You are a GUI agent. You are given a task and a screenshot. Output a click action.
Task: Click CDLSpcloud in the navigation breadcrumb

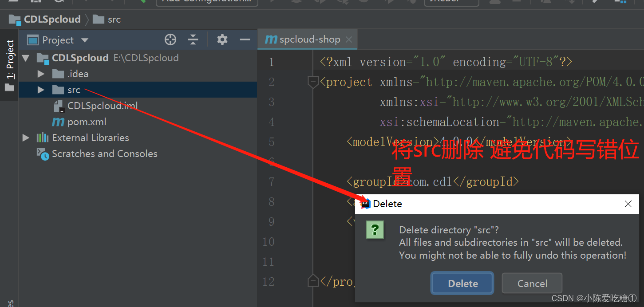tap(52, 20)
